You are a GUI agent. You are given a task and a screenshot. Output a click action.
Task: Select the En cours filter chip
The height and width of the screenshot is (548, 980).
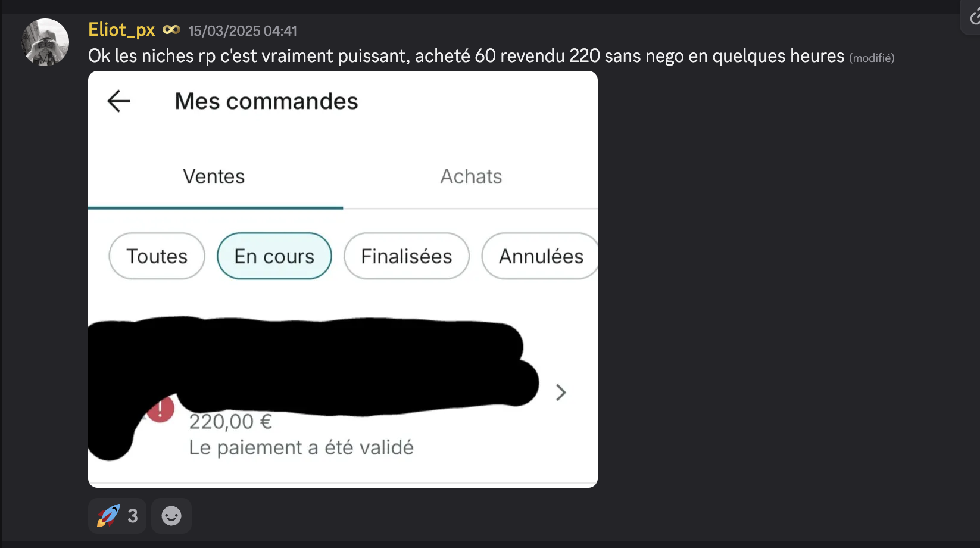point(274,256)
